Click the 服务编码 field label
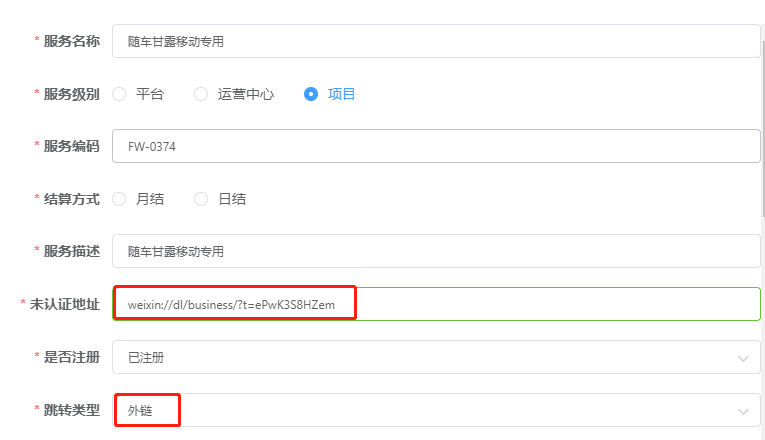The image size is (765, 440). click(71, 146)
